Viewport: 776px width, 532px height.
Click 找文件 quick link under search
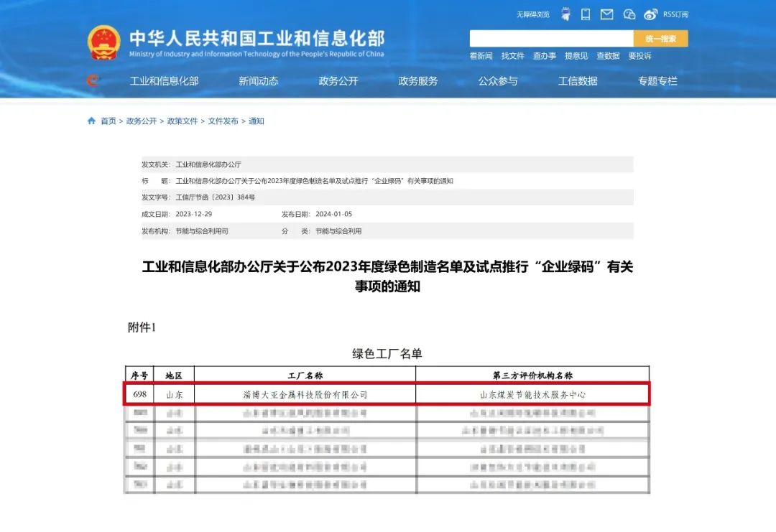click(x=513, y=56)
